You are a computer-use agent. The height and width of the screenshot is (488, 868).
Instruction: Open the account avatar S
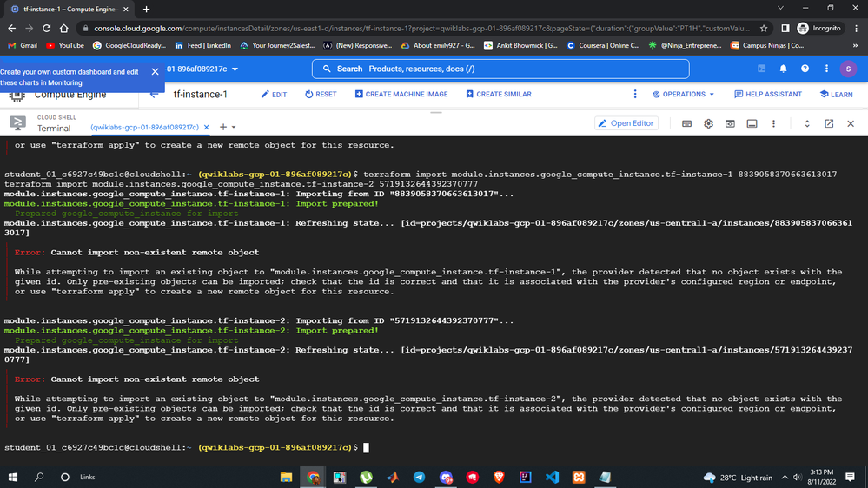click(x=848, y=69)
